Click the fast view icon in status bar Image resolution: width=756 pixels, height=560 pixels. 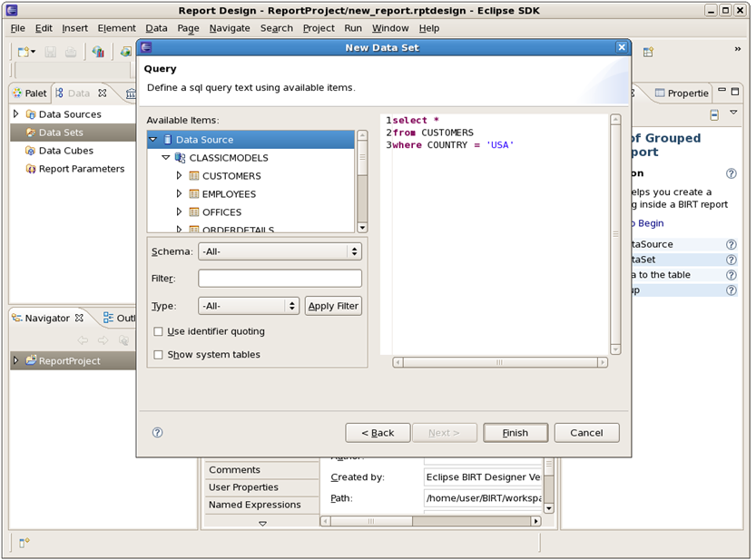tap(25, 543)
